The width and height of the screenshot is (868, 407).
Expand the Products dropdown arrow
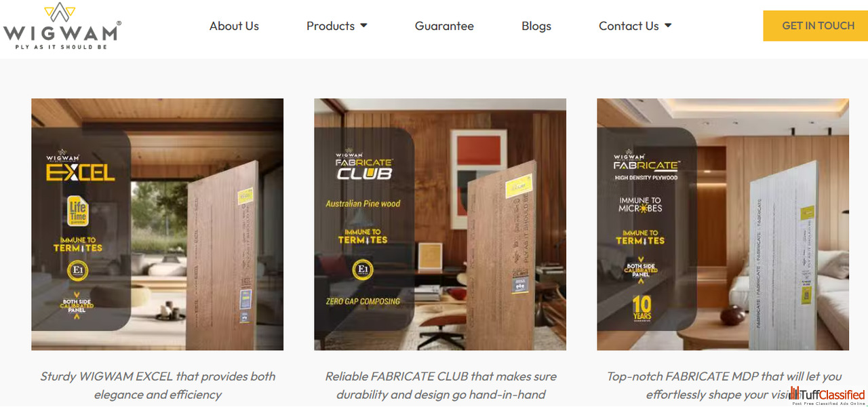pos(363,26)
